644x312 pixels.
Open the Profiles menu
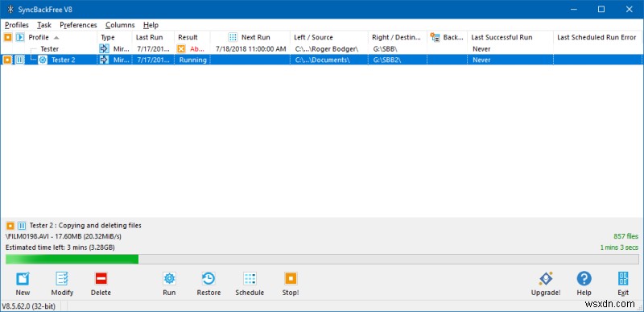pos(17,25)
